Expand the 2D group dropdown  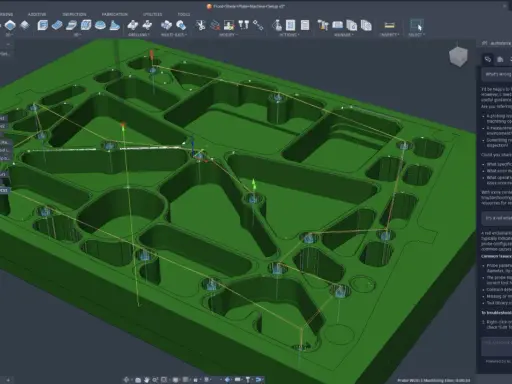coord(9,35)
